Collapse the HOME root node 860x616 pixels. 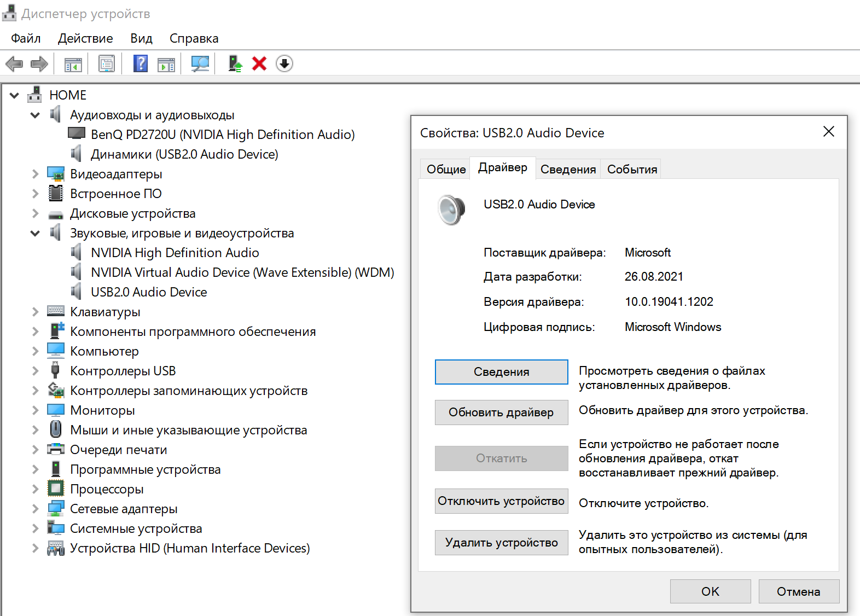tap(15, 96)
